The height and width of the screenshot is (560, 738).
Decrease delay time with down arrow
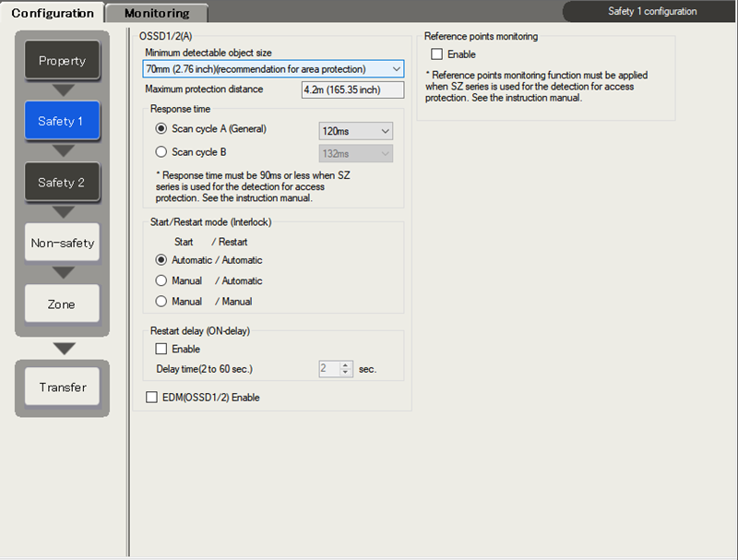click(345, 372)
